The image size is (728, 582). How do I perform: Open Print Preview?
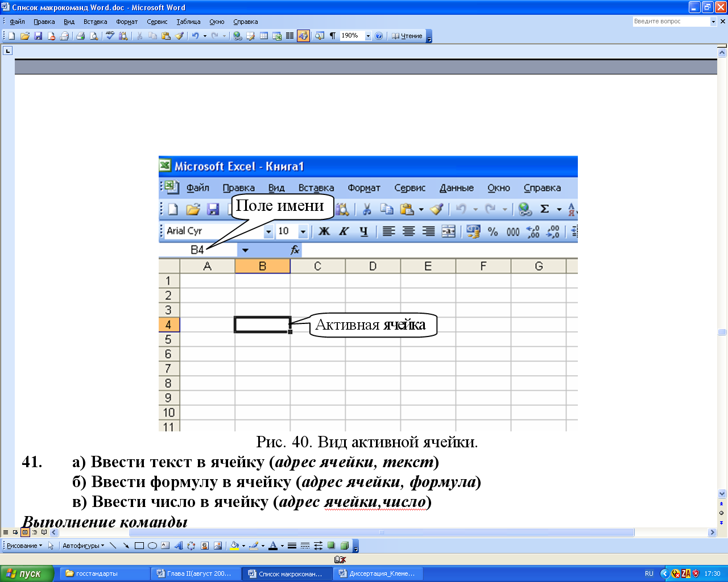click(94, 36)
